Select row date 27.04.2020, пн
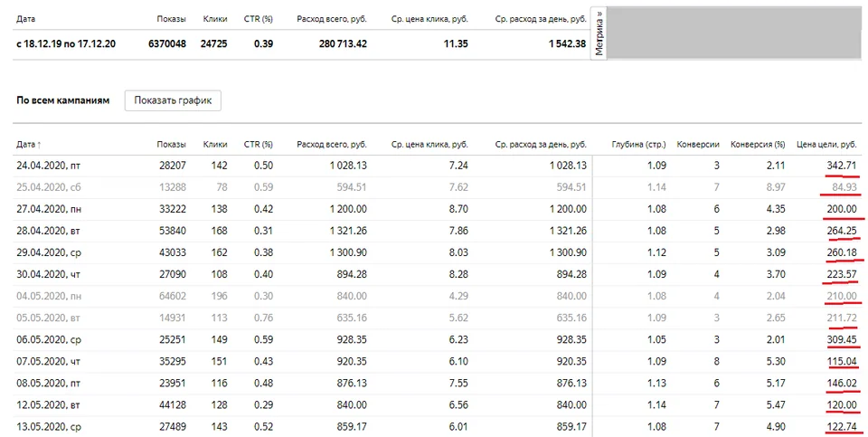 point(49,209)
